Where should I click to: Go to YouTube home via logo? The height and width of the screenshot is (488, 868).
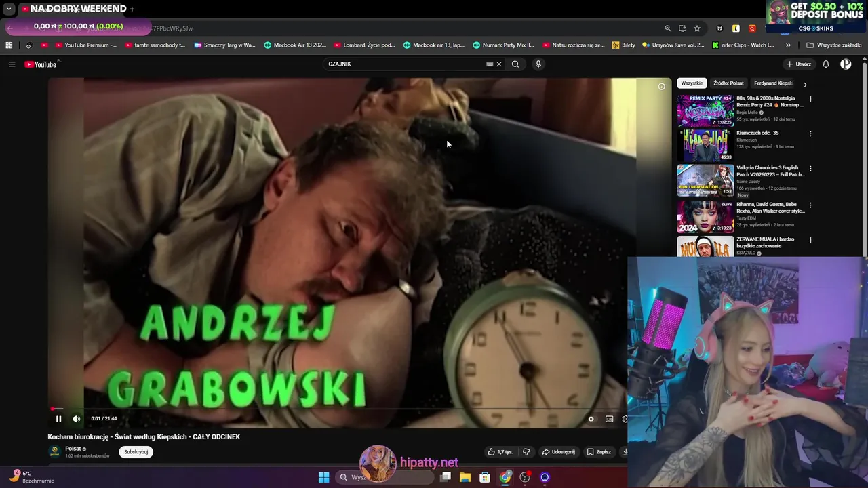click(41, 64)
